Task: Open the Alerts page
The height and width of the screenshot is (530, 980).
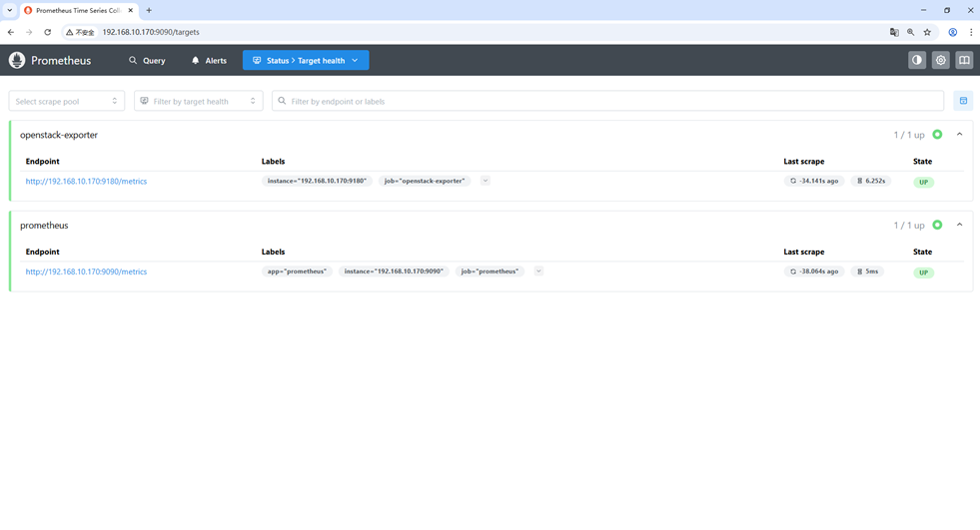Action: point(209,60)
